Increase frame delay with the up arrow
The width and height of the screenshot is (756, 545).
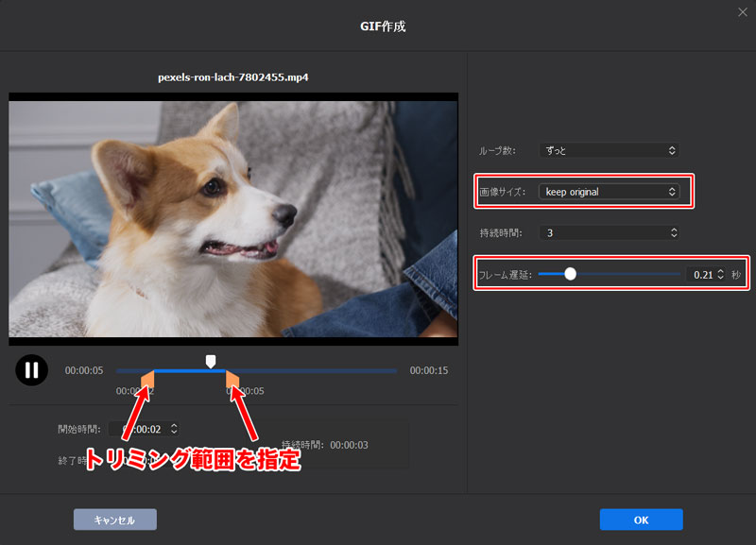pyautogui.click(x=720, y=271)
